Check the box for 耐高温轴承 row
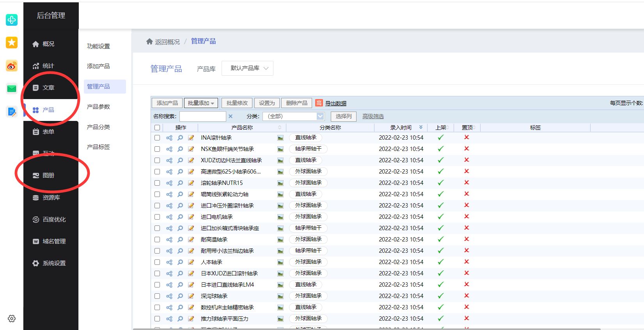The width and height of the screenshot is (644, 330). click(x=157, y=240)
